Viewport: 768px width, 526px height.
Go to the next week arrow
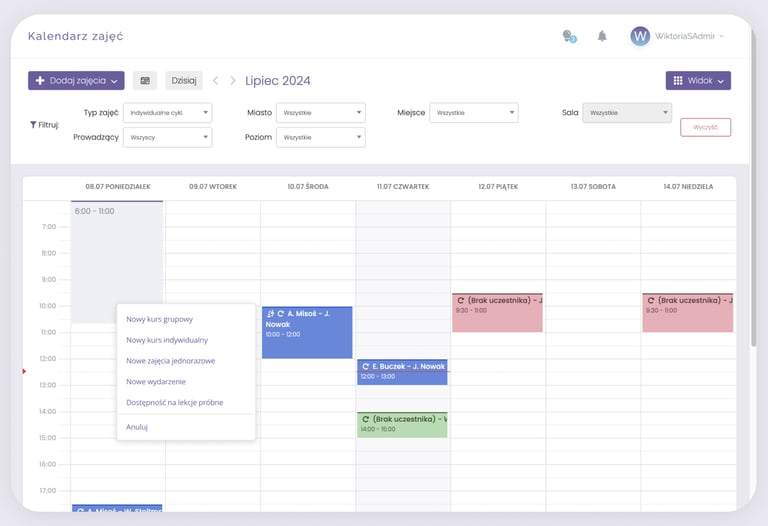point(233,80)
